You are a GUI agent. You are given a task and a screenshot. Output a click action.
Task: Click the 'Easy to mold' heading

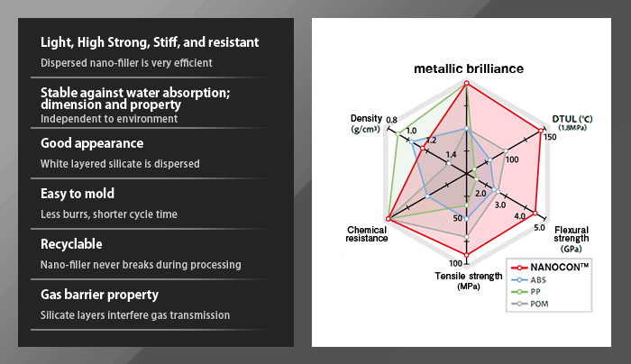78,194
